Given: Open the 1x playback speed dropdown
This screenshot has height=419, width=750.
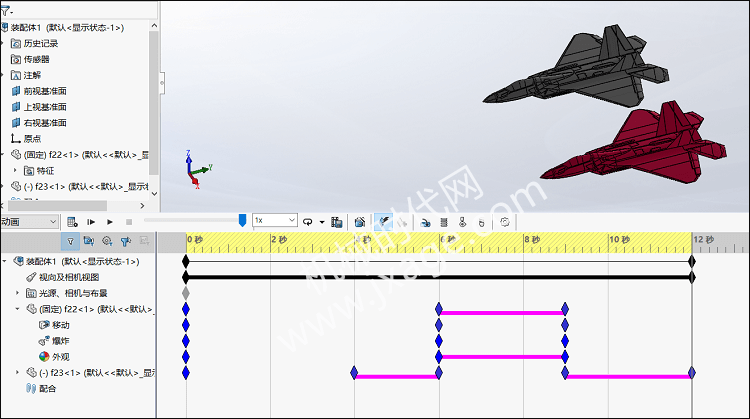Looking at the screenshot, I should pyautogui.click(x=275, y=220).
